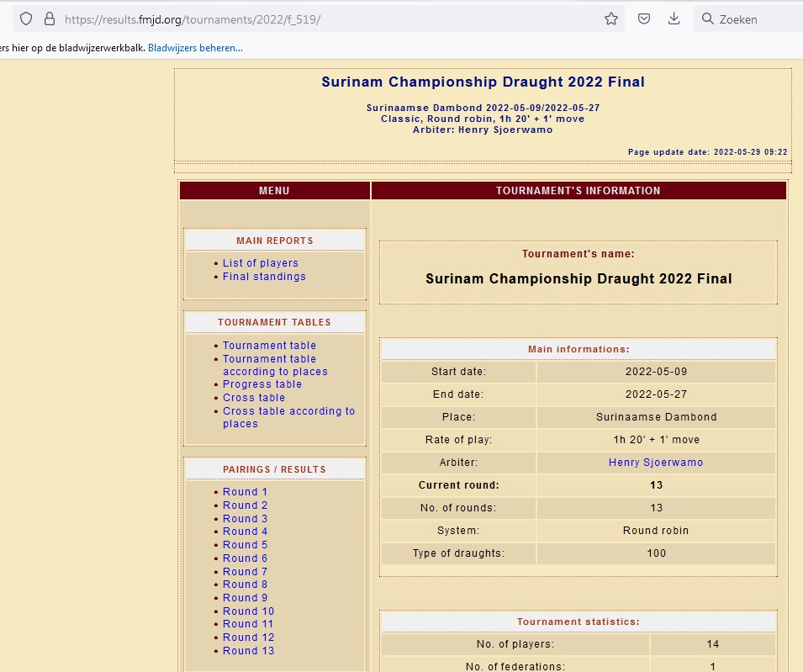Select Round 7 results

pos(245,572)
